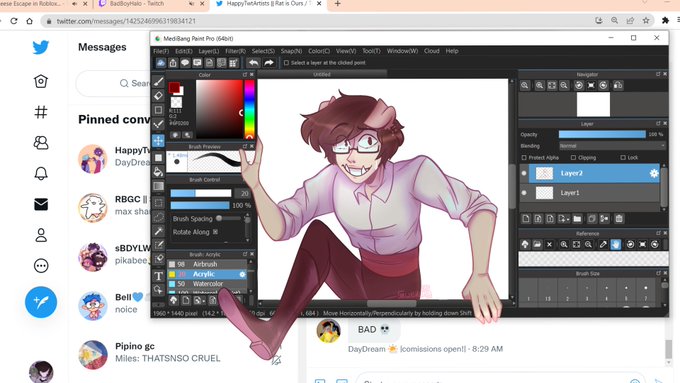Open Select(S) menu
The image size is (680, 383).
click(x=263, y=51)
